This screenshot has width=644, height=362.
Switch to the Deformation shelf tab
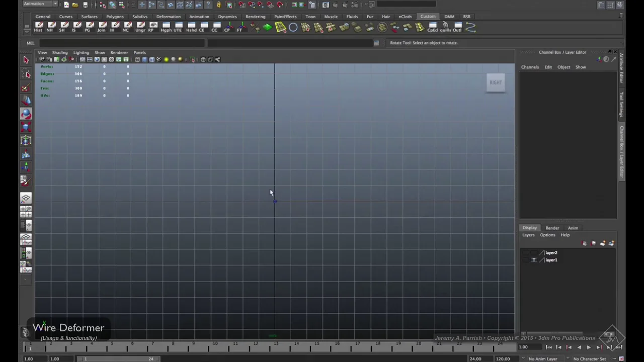click(x=168, y=17)
